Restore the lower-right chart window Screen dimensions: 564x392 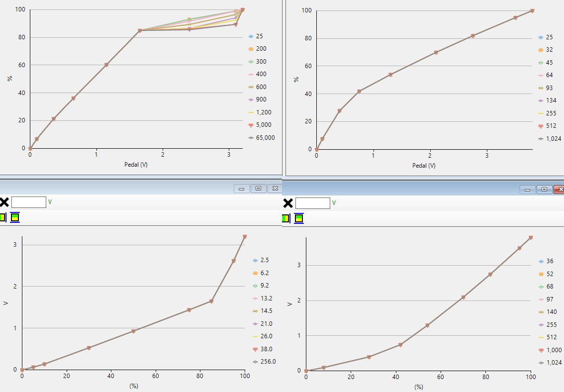point(544,190)
